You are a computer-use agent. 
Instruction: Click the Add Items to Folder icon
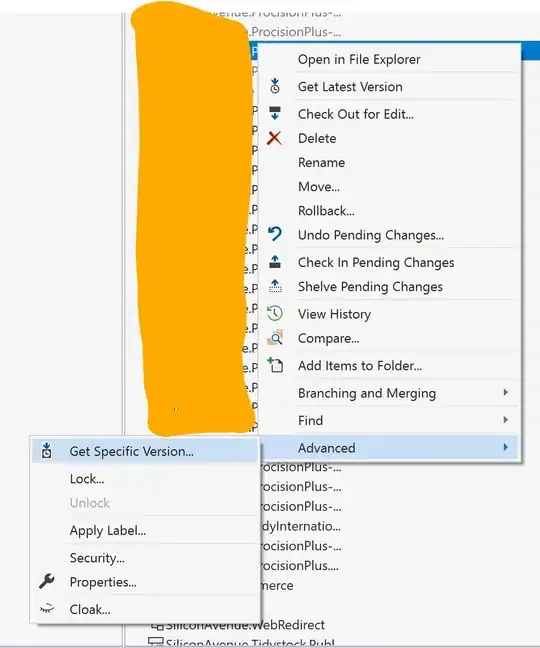[275, 365]
